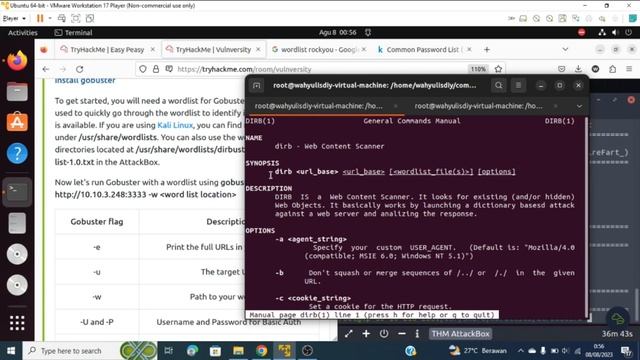Launch Ubuntu Software from the dock
The image size is (640, 360).
(17, 122)
